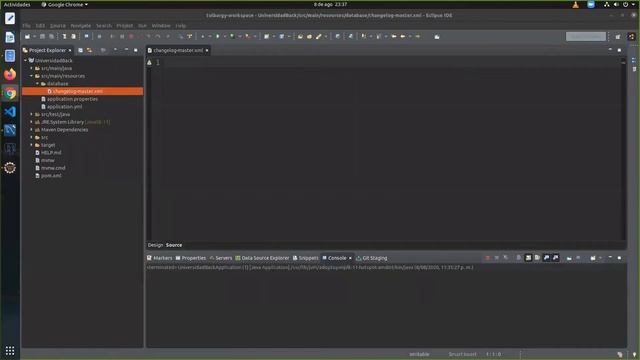Open the Navigate menu
The width and height of the screenshot is (640, 360).
(x=81, y=26)
